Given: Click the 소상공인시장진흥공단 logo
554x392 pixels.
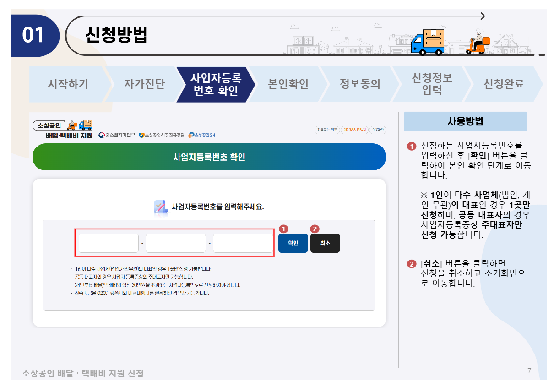Looking at the screenshot, I should pos(161,135).
